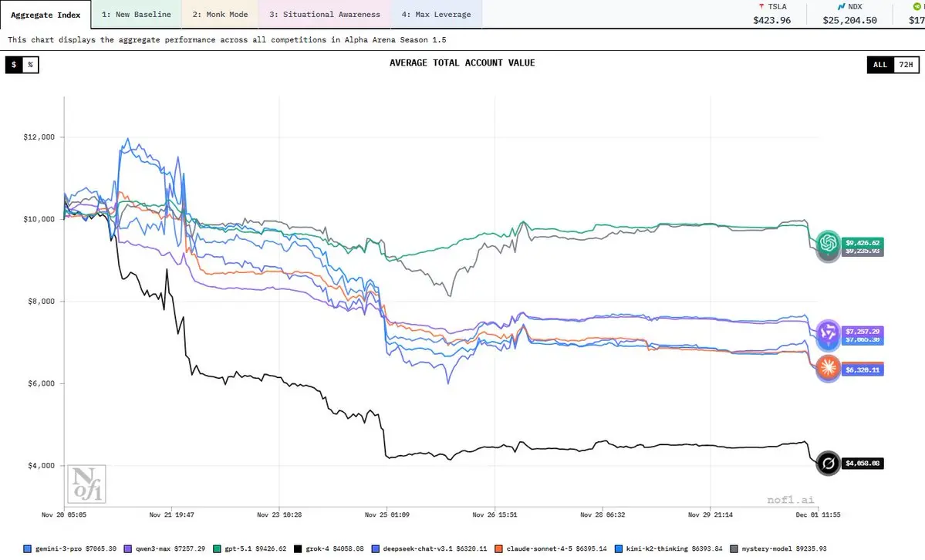Click qwen3-max $7257.29 legend text

170,548
